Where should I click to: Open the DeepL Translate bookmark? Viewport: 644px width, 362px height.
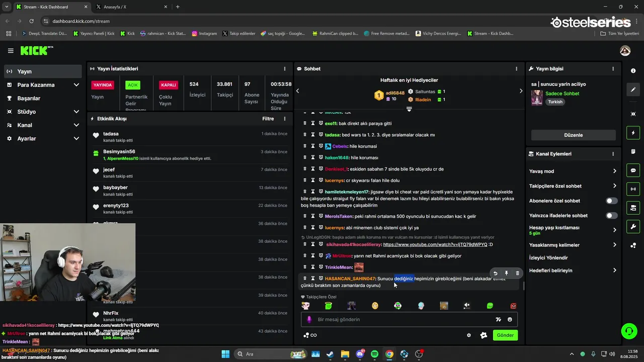[44, 34]
